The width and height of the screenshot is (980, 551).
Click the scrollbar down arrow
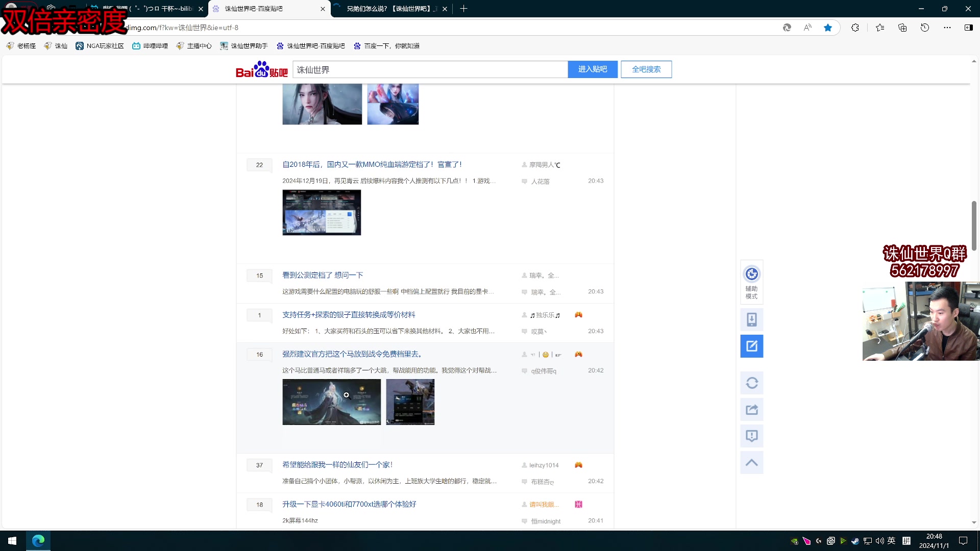coord(974,522)
